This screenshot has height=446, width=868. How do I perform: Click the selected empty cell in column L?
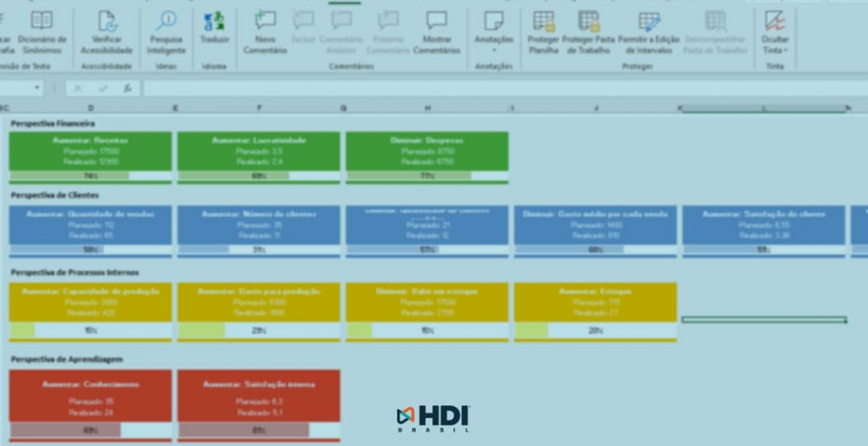point(764,320)
